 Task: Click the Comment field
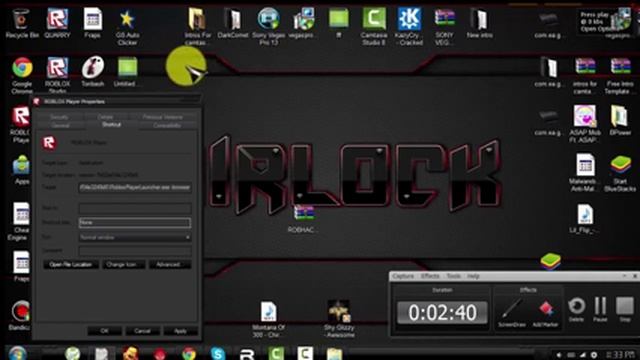(135, 251)
